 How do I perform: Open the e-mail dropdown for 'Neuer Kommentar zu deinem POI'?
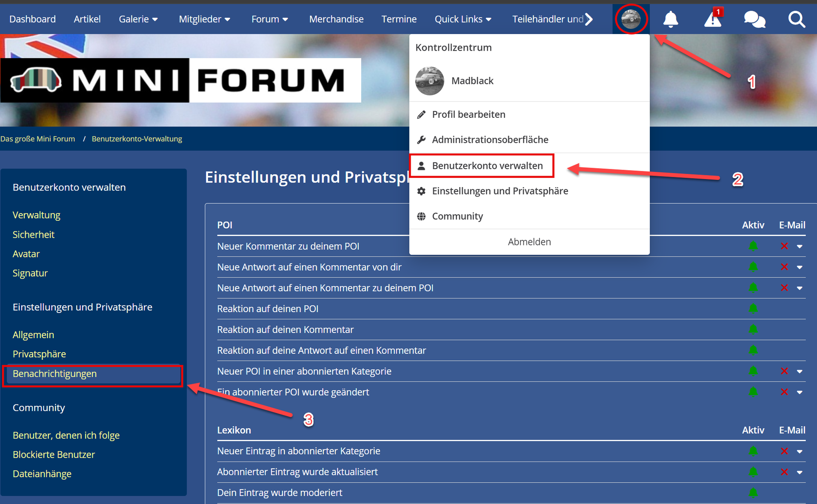click(x=800, y=247)
